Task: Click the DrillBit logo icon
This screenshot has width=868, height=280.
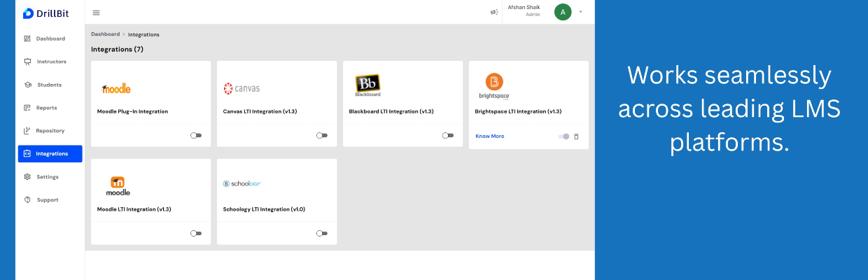Action: click(x=28, y=13)
